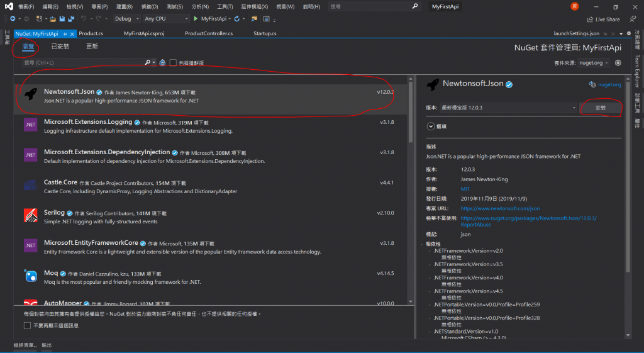644x353 pixels.
Task: Click the magnifier in the top search box
Action: coord(415,6)
